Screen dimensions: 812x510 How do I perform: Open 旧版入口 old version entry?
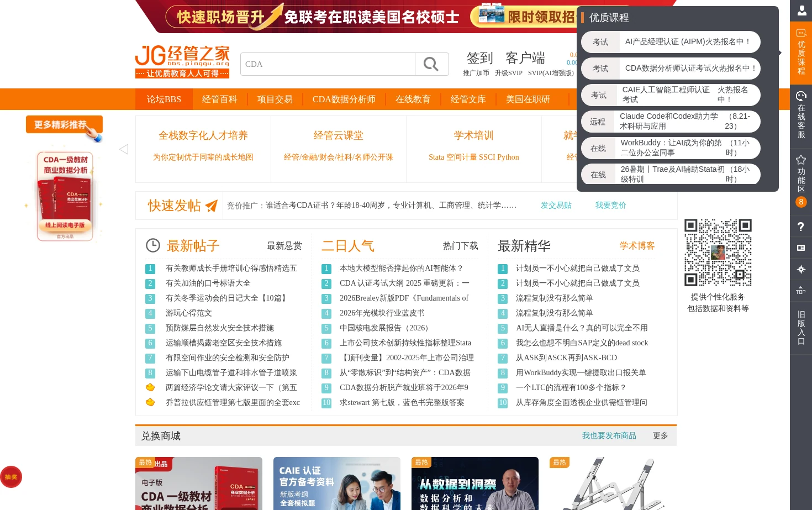(x=801, y=328)
